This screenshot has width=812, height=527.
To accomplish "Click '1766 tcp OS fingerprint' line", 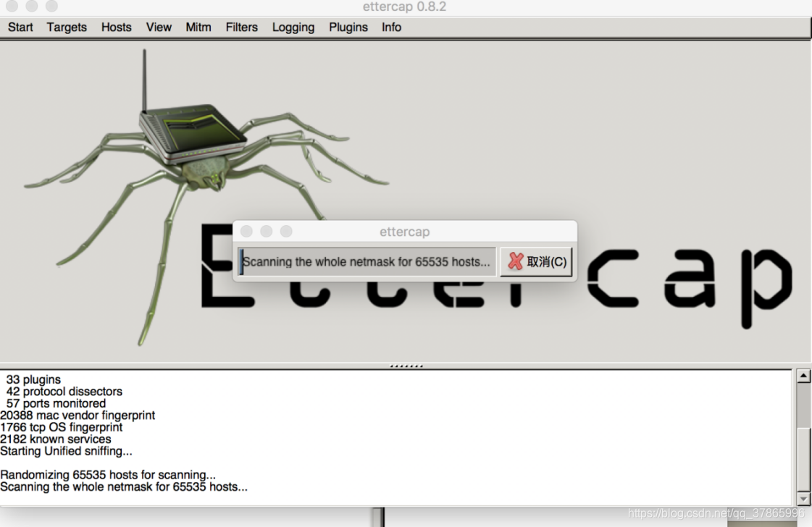I will [61, 427].
